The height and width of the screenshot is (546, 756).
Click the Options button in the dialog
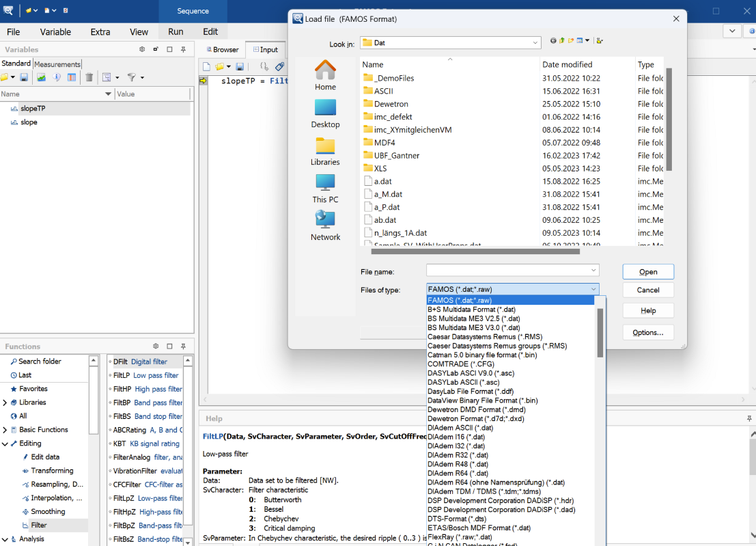[647, 331]
